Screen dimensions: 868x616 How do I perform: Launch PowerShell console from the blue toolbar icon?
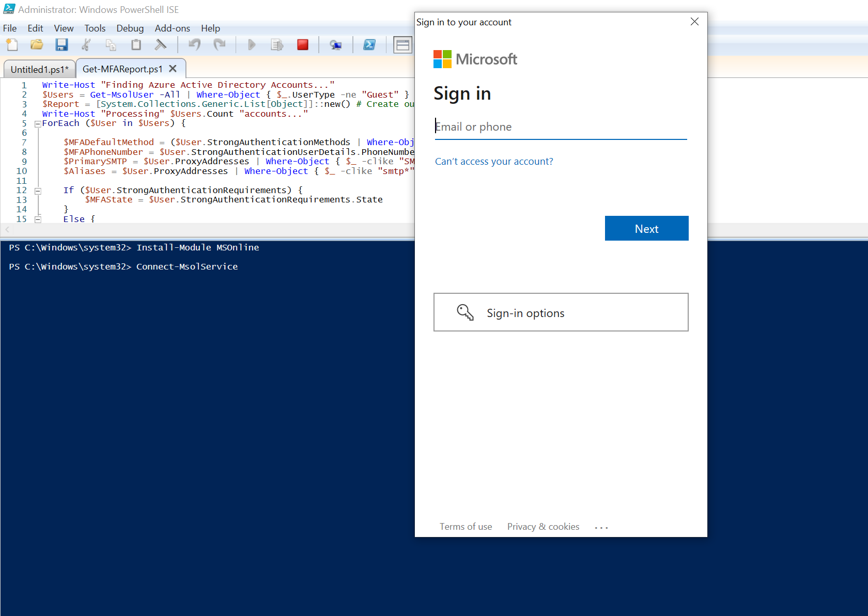[x=369, y=45]
